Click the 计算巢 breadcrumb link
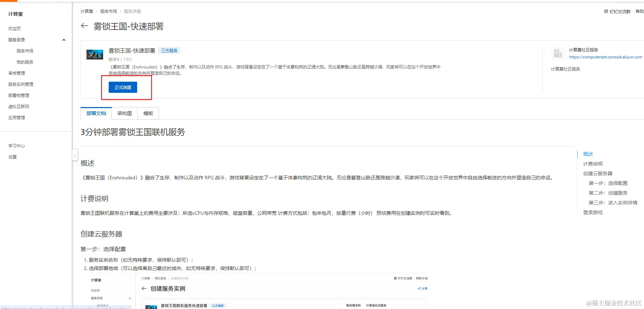This screenshot has width=644, height=309. click(87, 11)
